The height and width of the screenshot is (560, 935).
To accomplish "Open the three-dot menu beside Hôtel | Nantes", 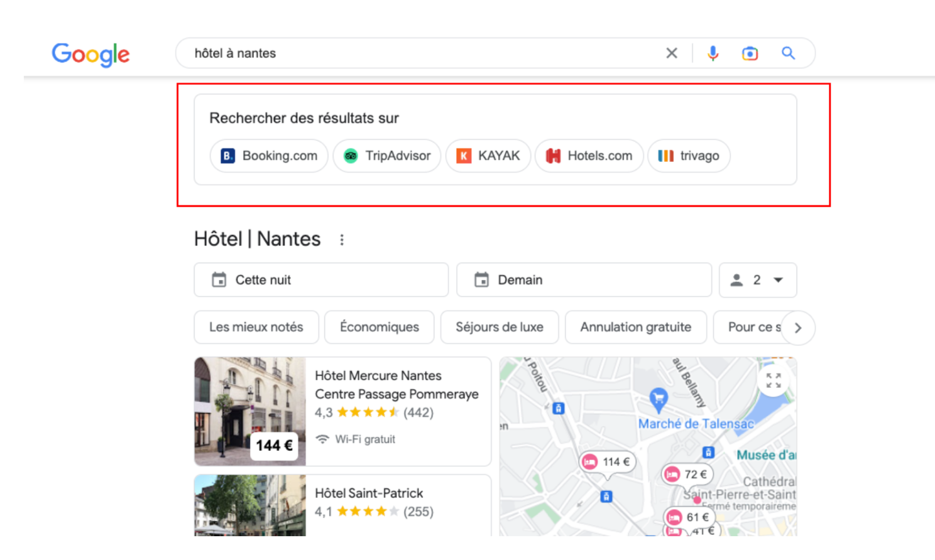I will tap(342, 240).
